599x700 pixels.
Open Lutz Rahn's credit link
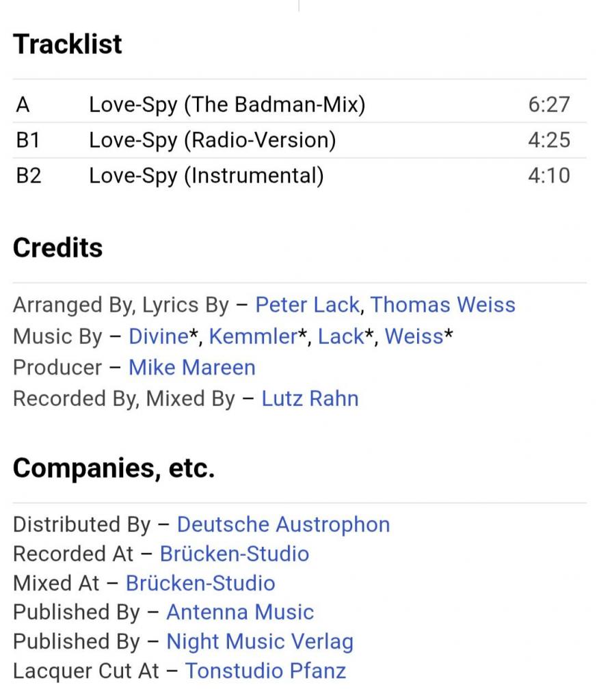click(310, 399)
